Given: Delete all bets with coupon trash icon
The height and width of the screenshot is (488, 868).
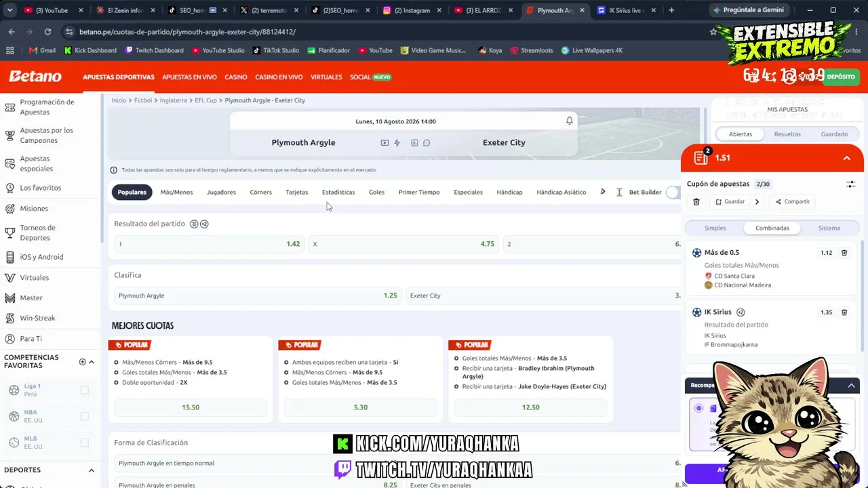Looking at the screenshot, I should [x=696, y=201].
